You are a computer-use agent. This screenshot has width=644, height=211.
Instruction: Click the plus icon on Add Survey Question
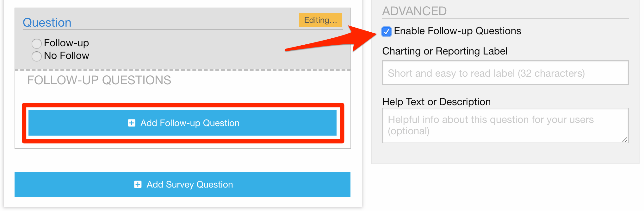pyautogui.click(x=138, y=184)
